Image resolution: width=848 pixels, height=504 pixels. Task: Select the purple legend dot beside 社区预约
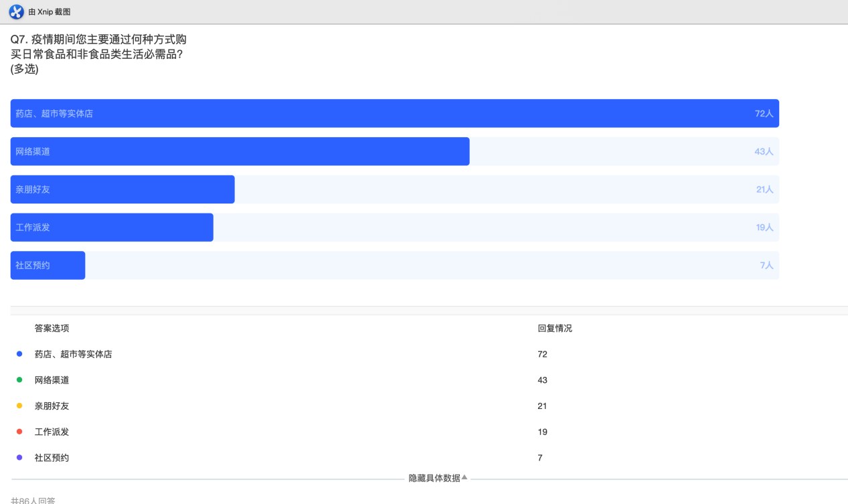pos(19,458)
